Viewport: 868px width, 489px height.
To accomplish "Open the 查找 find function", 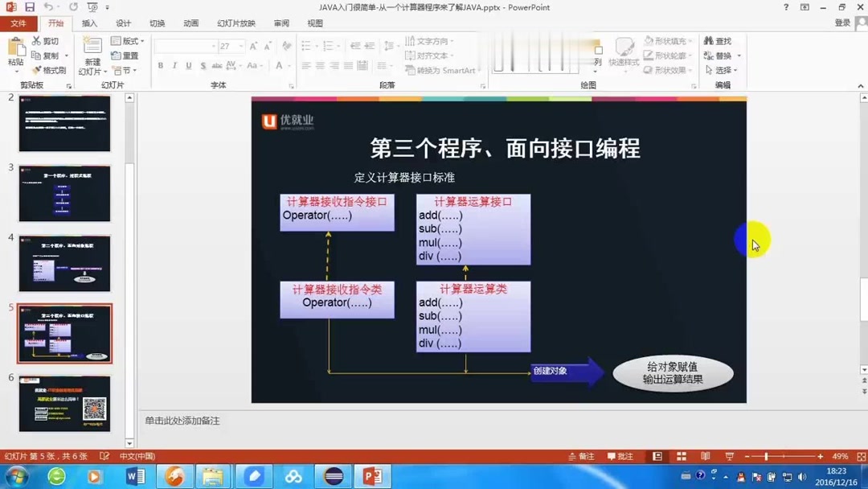I will click(x=720, y=40).
